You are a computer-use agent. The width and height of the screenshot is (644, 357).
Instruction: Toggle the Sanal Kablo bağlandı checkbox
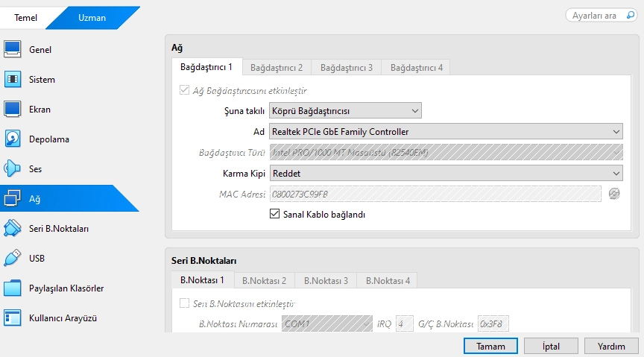point(274,215)
